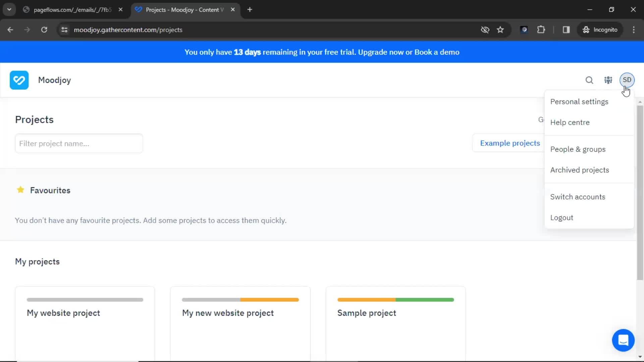Open Help centre menu item
Screen dimensions: 644x362
tap(570, 122)
